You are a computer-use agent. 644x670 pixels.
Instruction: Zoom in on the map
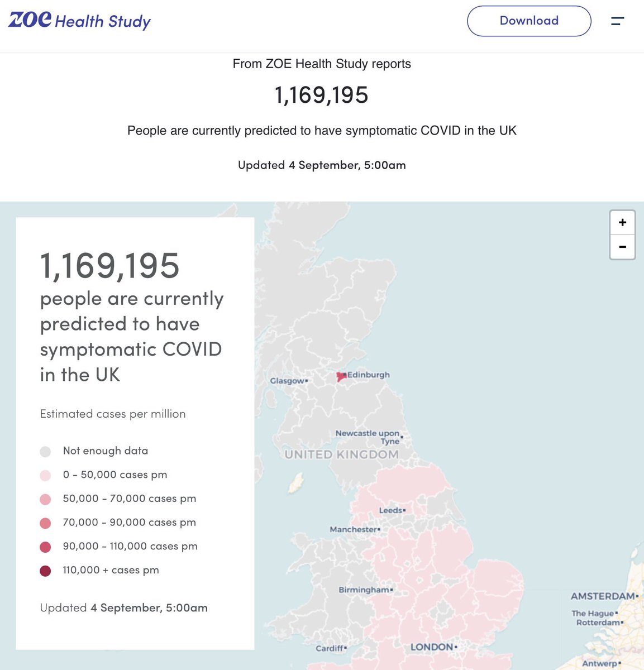622,223
